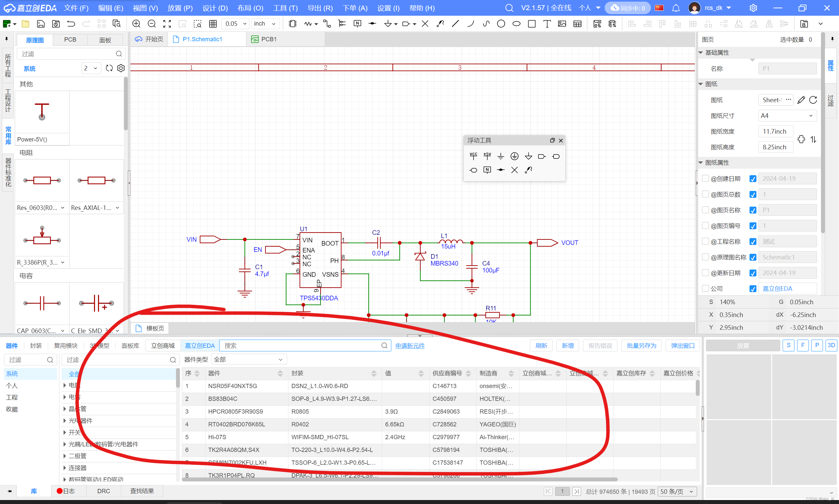Select the Circle drawing tool
Screen dimensions: 839x504
coord(501,24)
